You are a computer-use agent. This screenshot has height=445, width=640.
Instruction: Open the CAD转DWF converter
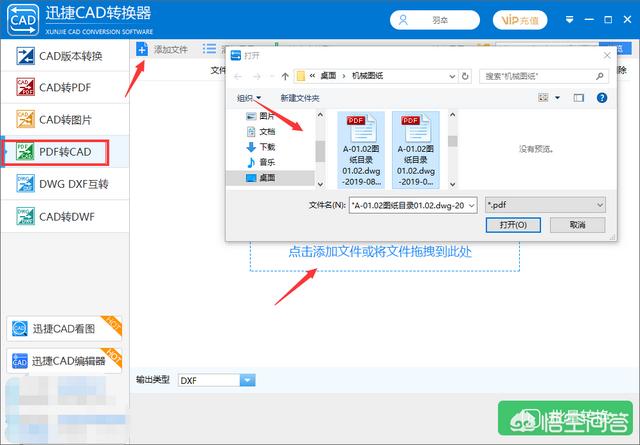point(66,216)
